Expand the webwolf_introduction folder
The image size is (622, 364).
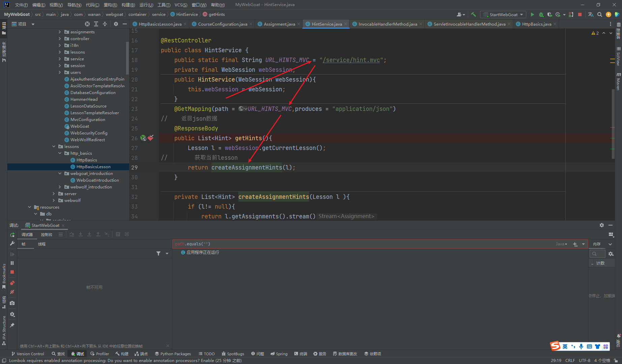click(x=60, y=187)
